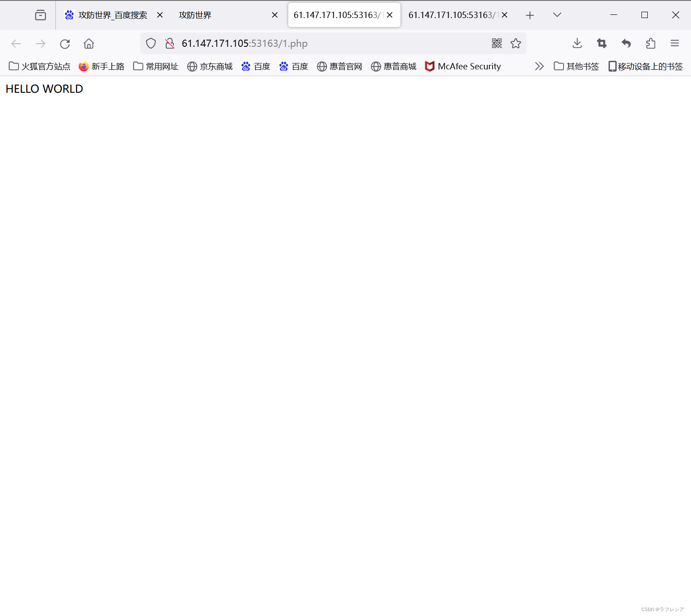
Task: Click the home button
Action: pos(88,43)
